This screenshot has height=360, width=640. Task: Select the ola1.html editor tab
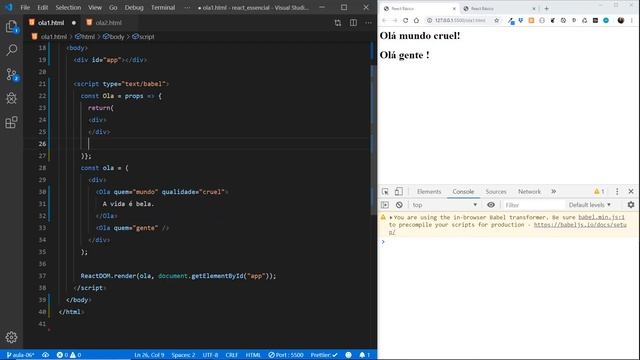51,23
